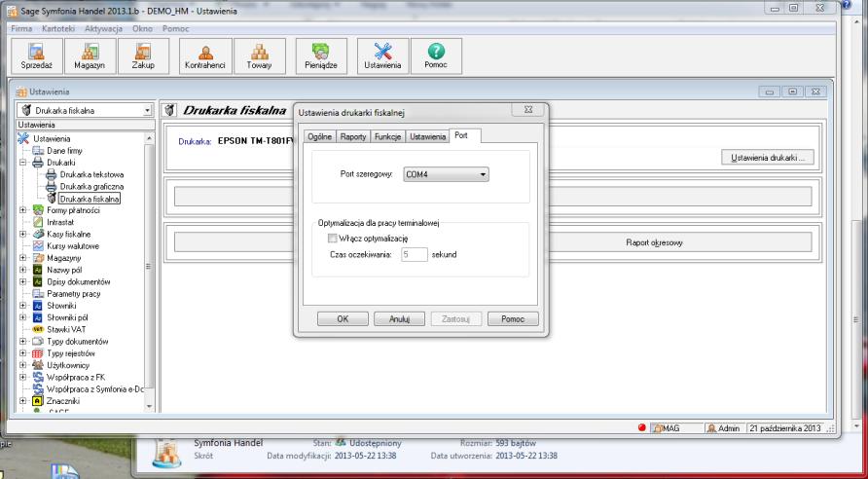Click the Kursy walutowe icon
Viewport: 868px width, 479px height.
[38, 246]
